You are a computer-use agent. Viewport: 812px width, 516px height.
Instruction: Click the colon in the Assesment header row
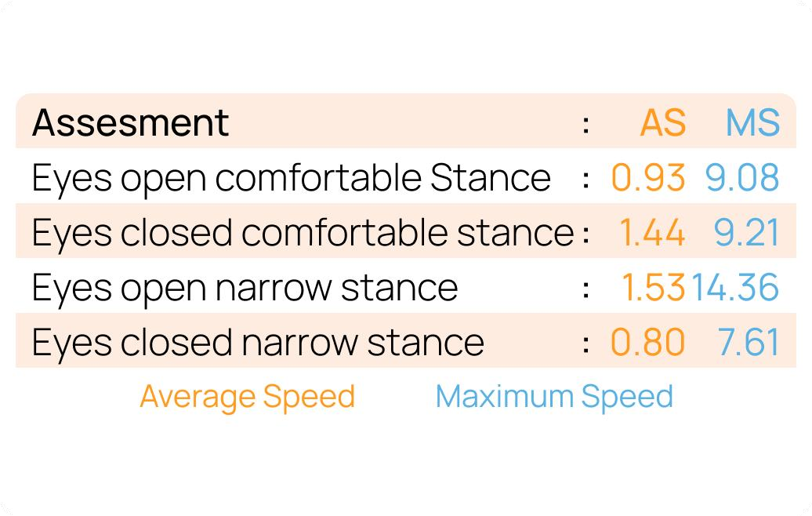pos(585,124)
